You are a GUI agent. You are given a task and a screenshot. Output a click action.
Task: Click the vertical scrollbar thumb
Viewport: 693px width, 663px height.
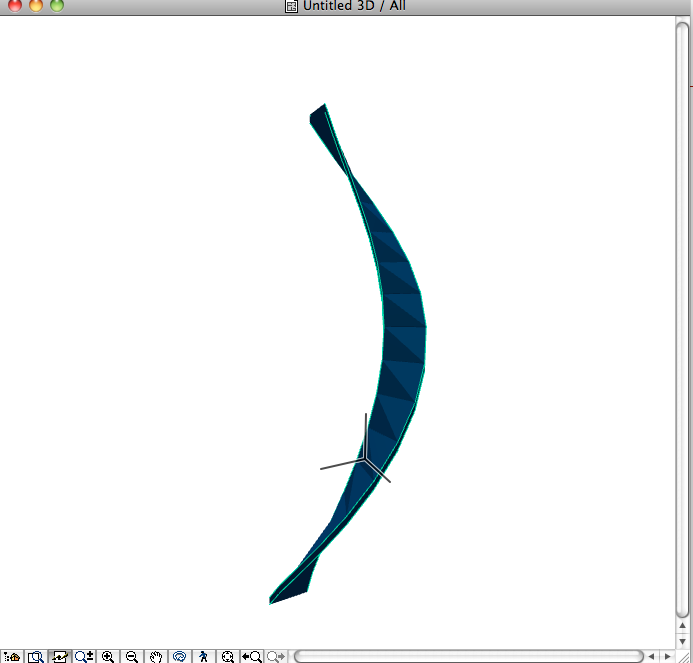[x=682, y=318]
